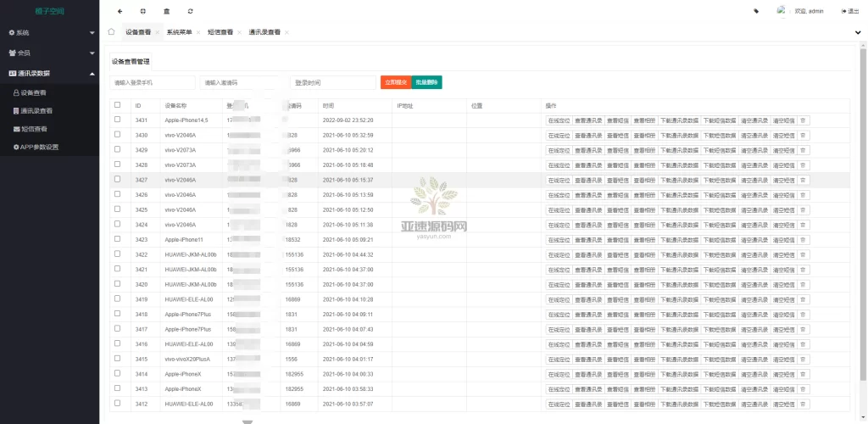
Task: Focus the 请输入邀请码 input field
Action: click(243, 82)
